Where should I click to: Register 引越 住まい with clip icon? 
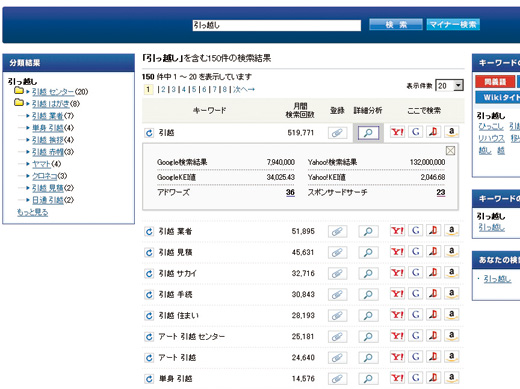point(337,316)
